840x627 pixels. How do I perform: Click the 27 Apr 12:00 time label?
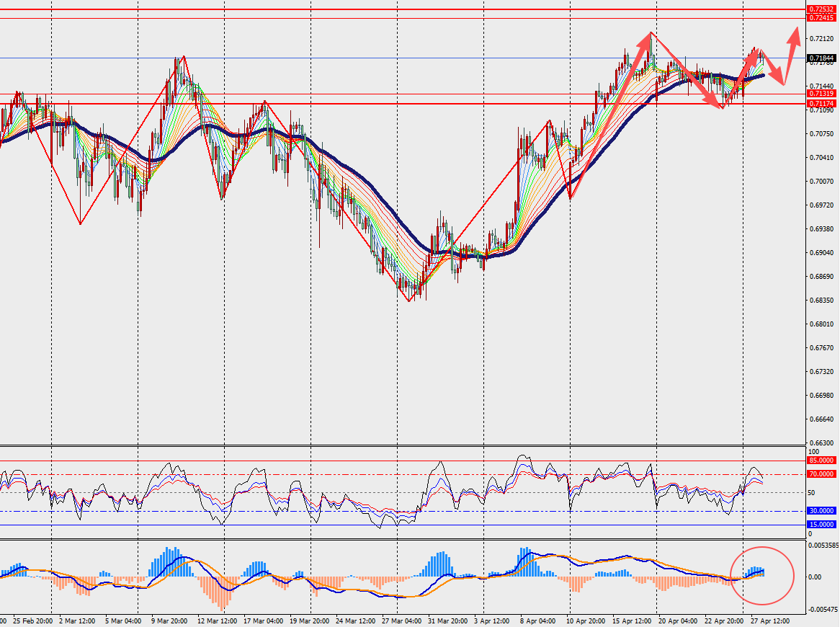770,621
